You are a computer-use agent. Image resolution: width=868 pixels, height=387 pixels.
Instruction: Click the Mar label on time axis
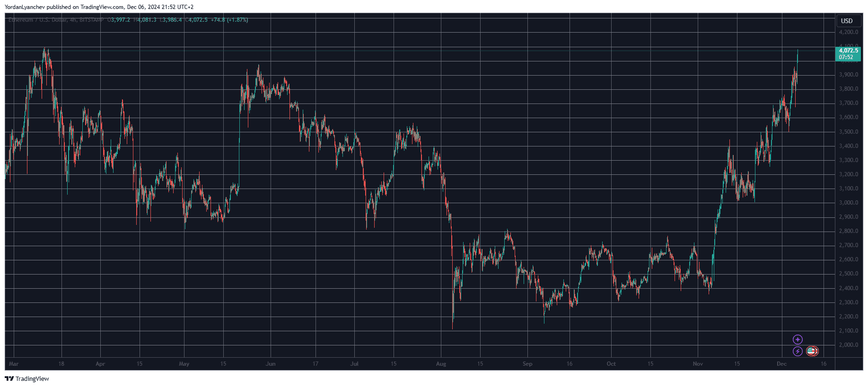14,364
